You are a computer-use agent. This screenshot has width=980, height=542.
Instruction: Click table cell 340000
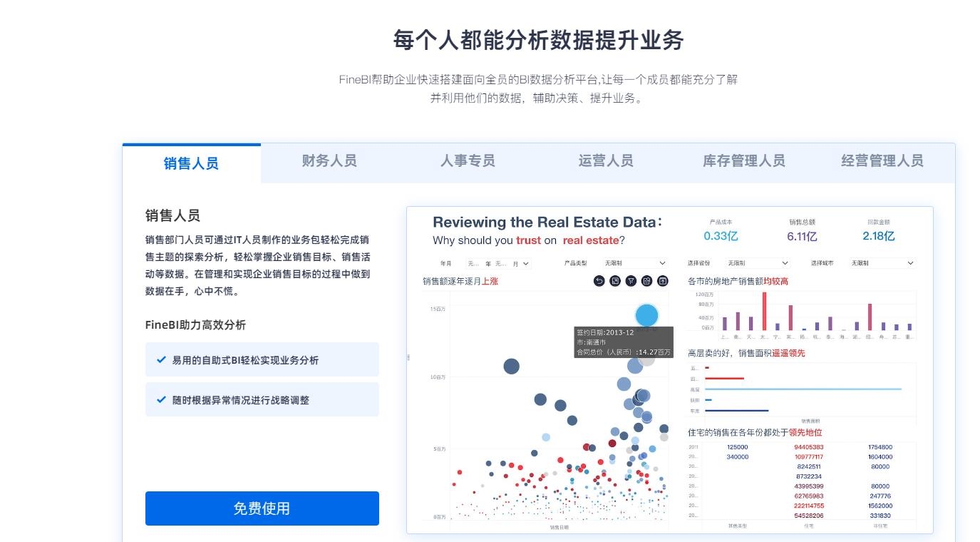coord(738,457)
